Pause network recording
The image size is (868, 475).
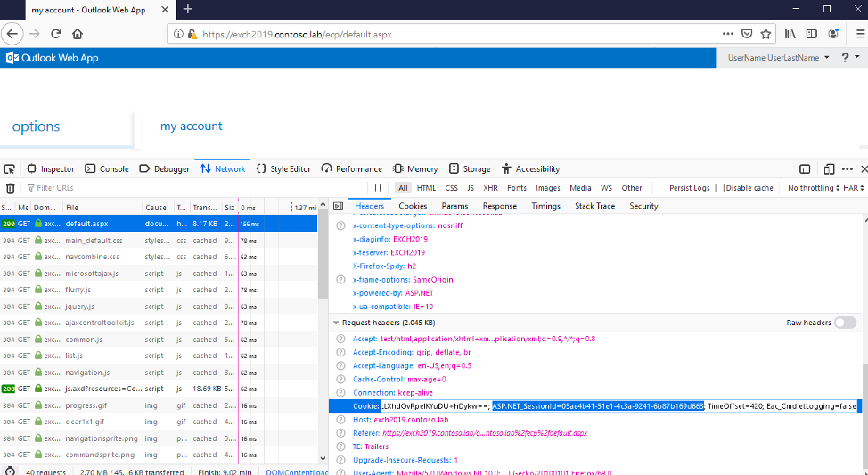[378, 188]
